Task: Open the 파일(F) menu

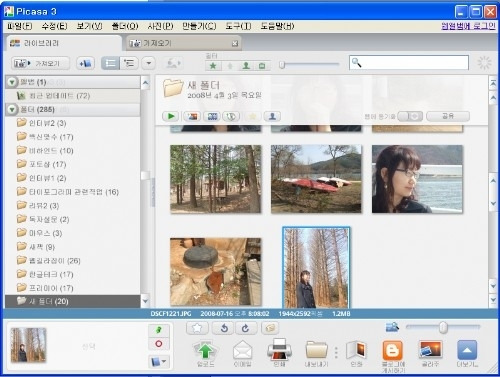Action: click(19, 26)
